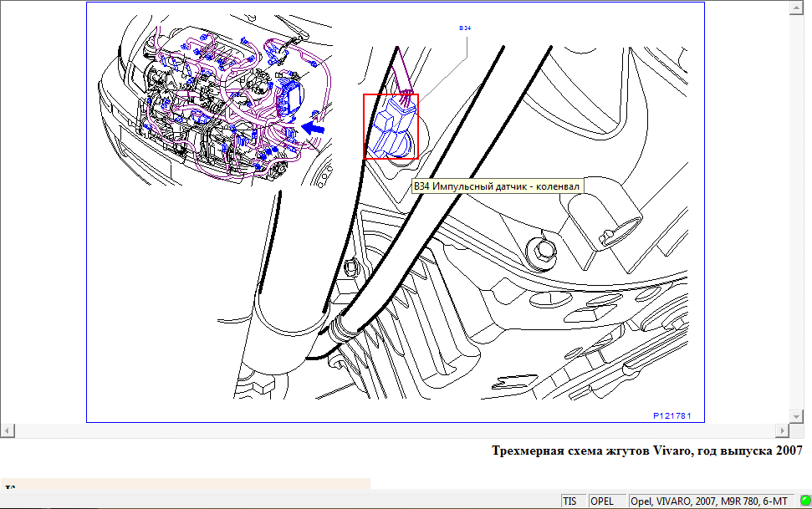The height and width of the screenshot is (509, 812).
Task: Open the engine bay overview thumbnail
Action: coord(216,101)
